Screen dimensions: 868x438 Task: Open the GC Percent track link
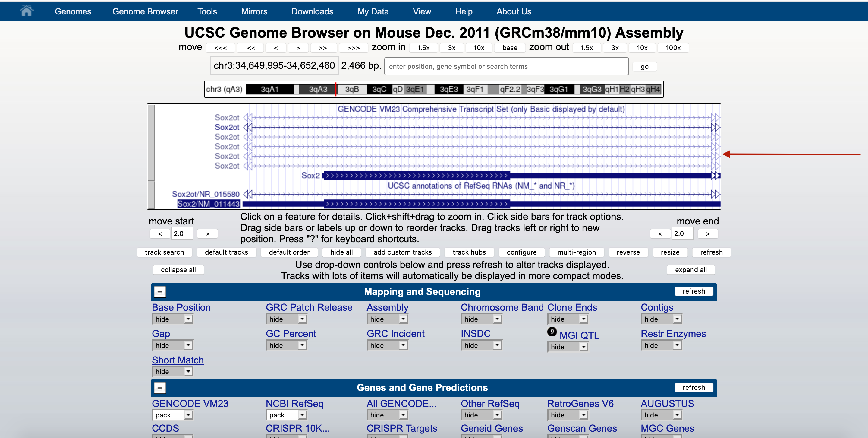tap(291, 333)
